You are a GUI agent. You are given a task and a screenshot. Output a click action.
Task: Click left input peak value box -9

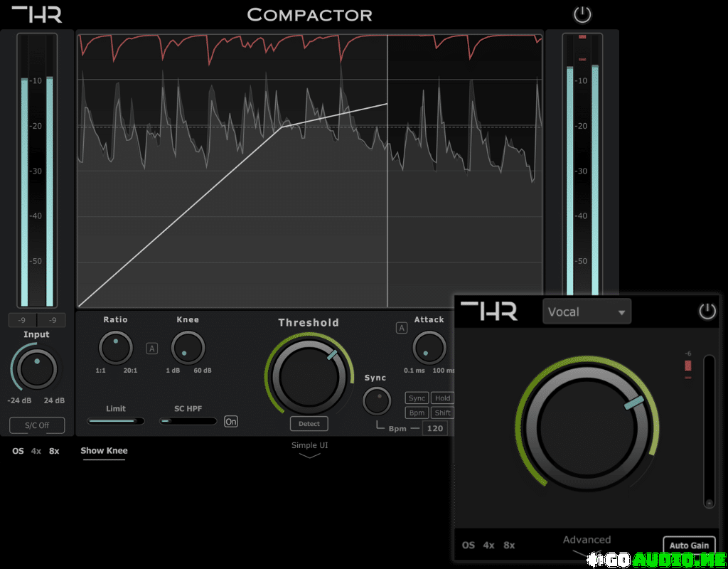tap(22, 320)
